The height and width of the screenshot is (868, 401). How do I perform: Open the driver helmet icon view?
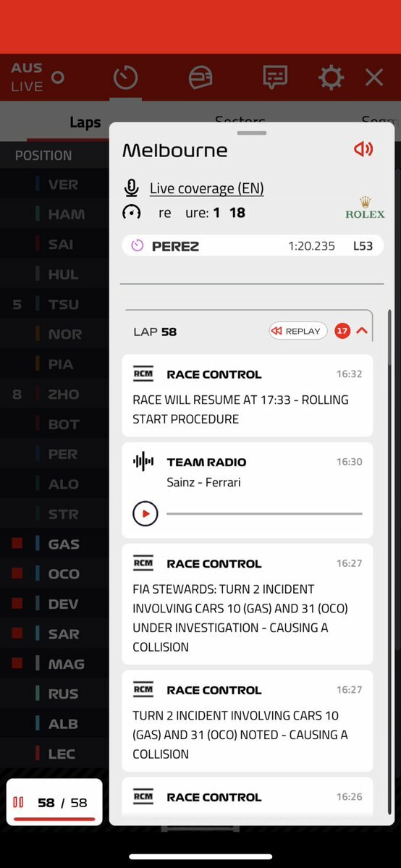(200, 77)
